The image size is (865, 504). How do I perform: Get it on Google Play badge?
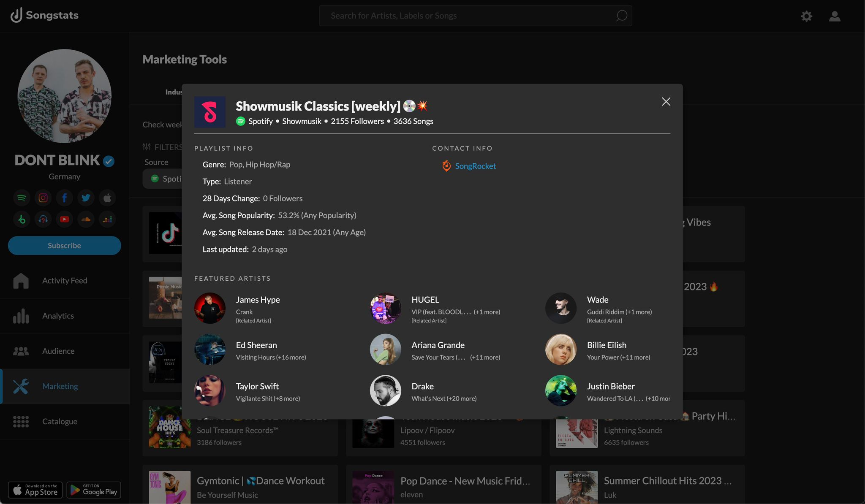[x=94, y=490]
